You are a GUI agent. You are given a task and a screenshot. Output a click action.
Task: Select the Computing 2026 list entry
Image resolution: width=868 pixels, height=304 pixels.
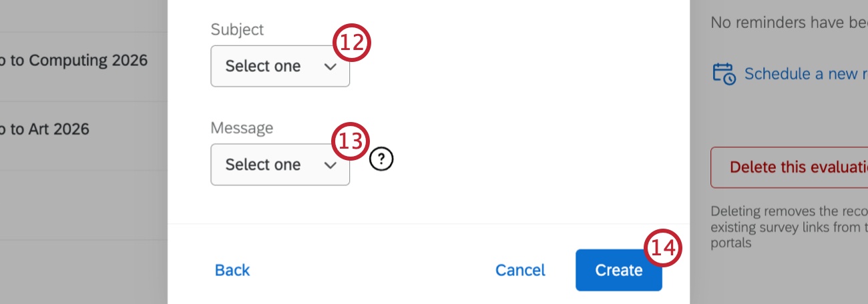(73, 61)
